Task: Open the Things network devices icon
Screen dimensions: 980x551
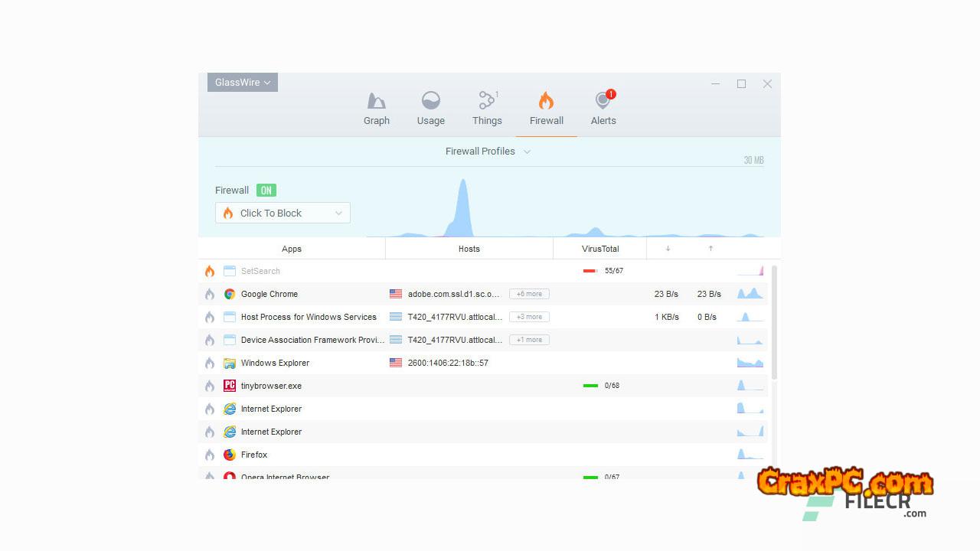Action: tap(487, 101)
